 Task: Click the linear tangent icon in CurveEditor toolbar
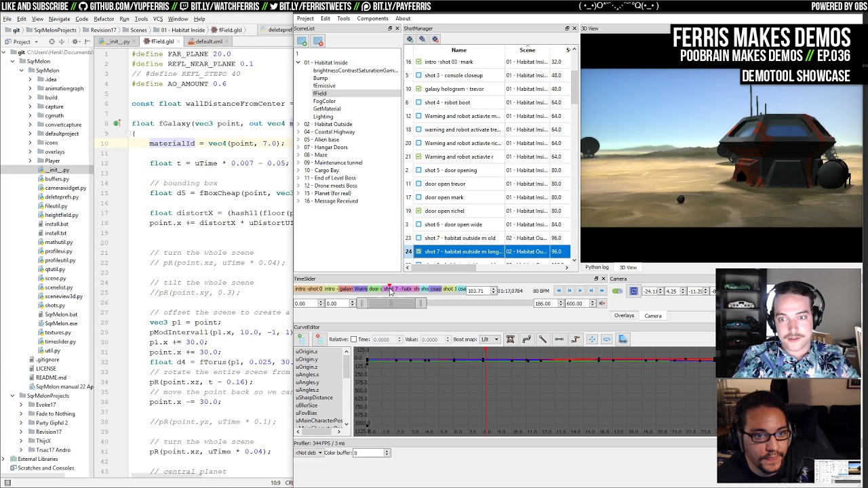click(543, 339)
